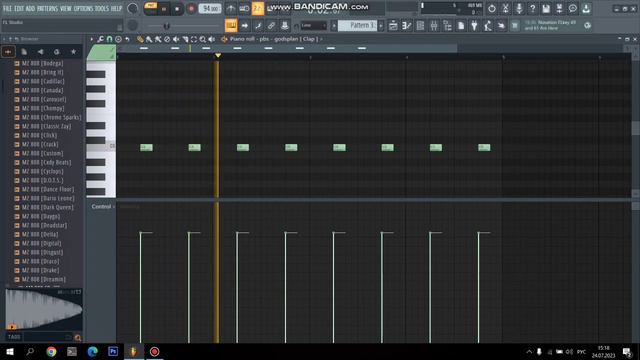Click the playhead marker in timeline
This screenshot has height=360, width=640.
(x=218, y=55)
